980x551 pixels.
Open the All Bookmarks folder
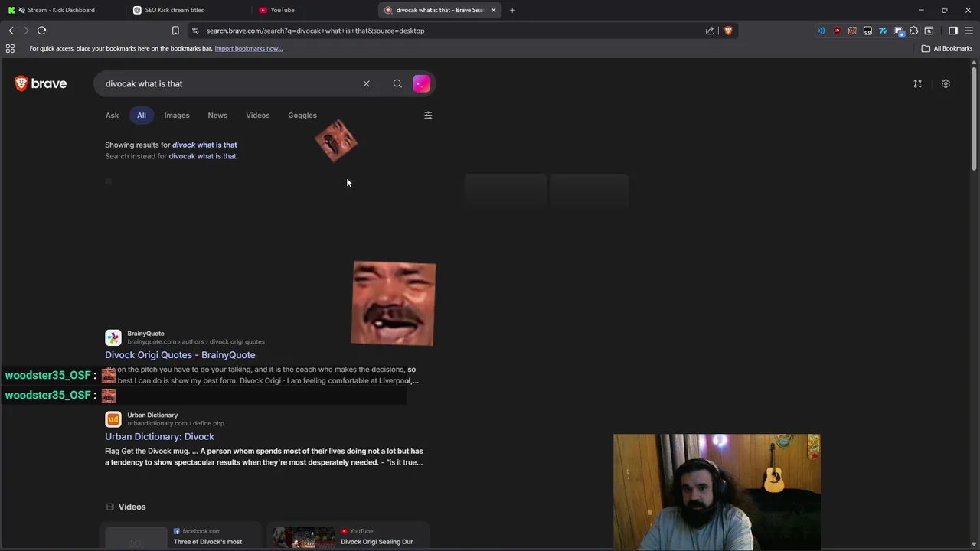[x=946, y=48]
